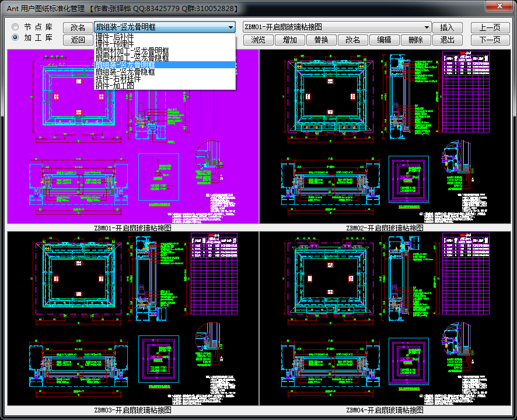Click the 插入 button
Screen dimensions: 517x420
(x=447, y=27)
